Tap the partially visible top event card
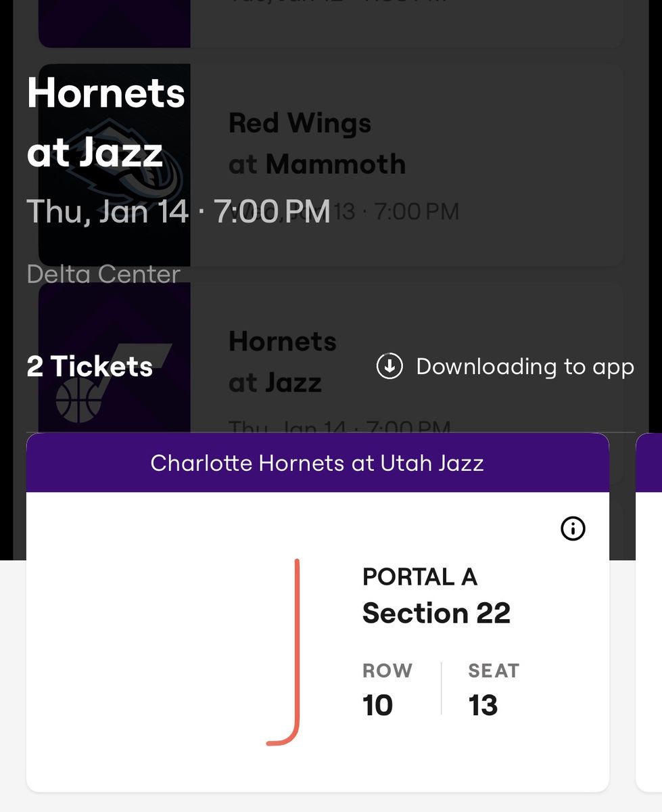 point(330,24)
